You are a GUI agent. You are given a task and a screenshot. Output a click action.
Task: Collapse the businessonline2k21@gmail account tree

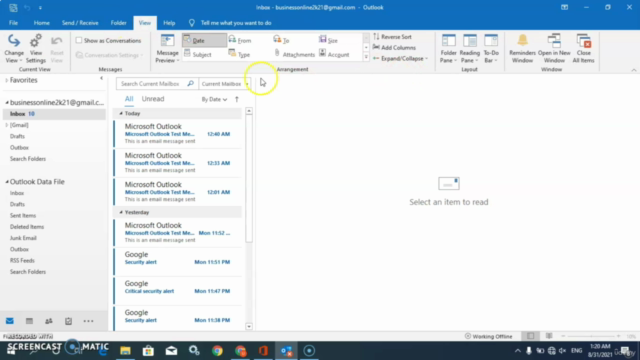click(7, 102)
